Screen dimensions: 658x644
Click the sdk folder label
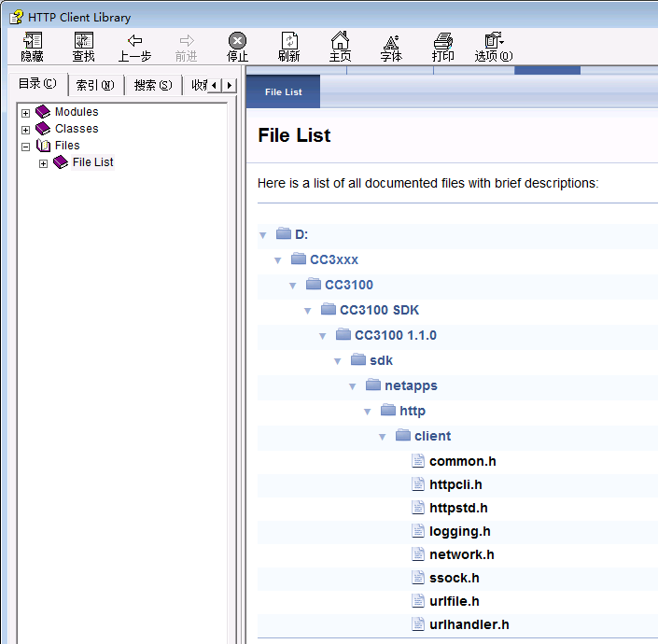[381, 360]
